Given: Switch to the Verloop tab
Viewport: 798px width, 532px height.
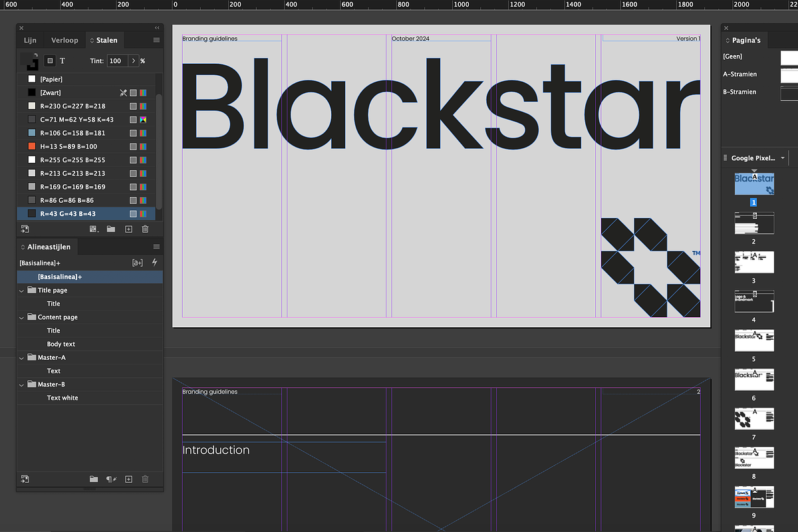Looking at the screenshot, I should pyautogui.click(x=65, y=40).
